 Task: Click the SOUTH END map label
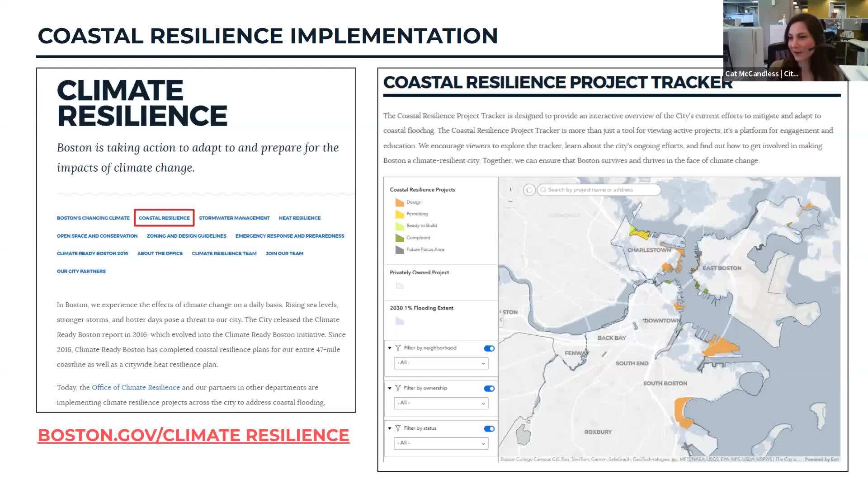pos(632,363)
